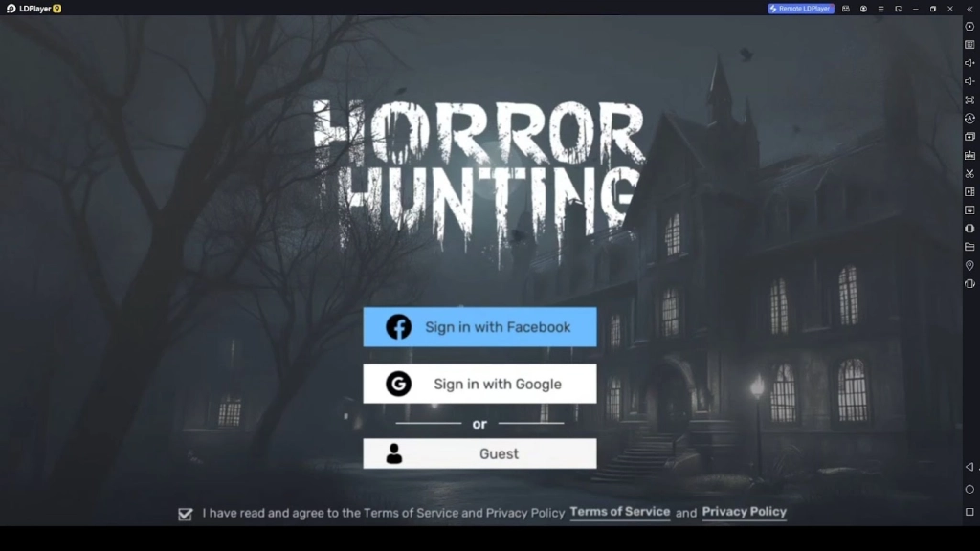This screenshot has width=980, height=551.
Task: Click the auto-rotate sync icon in the sidebar
Action: [x=969, y=118]
